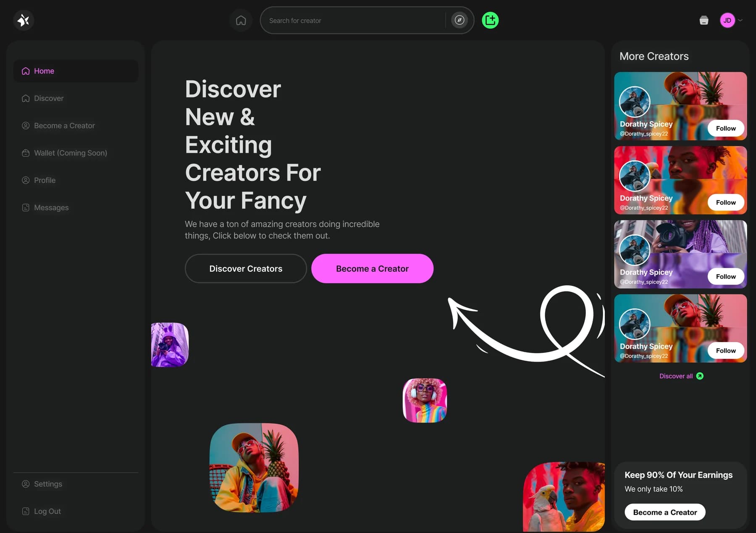This screenshot has width=756, height=533.
Task: Click the green arrow icon beside Discover all
Action: 700,376
